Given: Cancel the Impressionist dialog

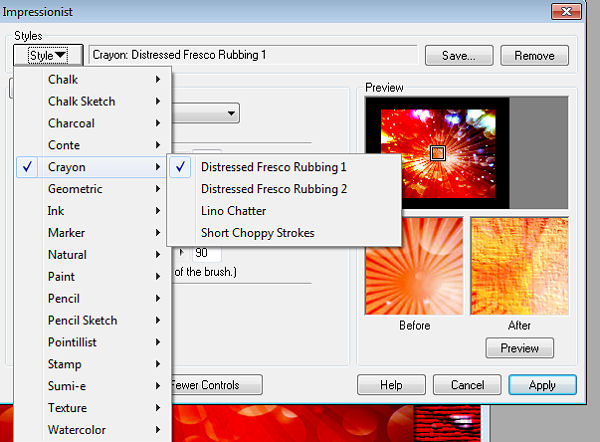Looking at the screenshot, I should (x=467, y=385).
